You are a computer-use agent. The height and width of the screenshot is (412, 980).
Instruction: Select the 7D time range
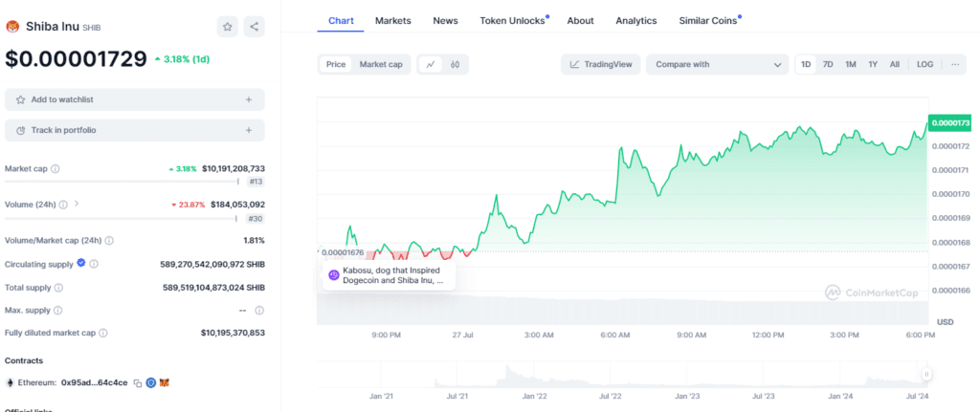click(x=828, y=64)
